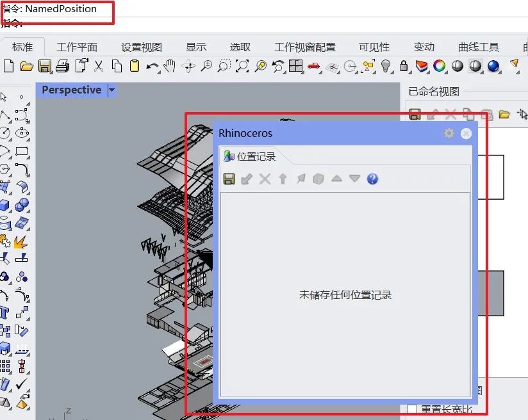Switch to the 可见性 tab
The image size is (528, 420).
point(374,47)
